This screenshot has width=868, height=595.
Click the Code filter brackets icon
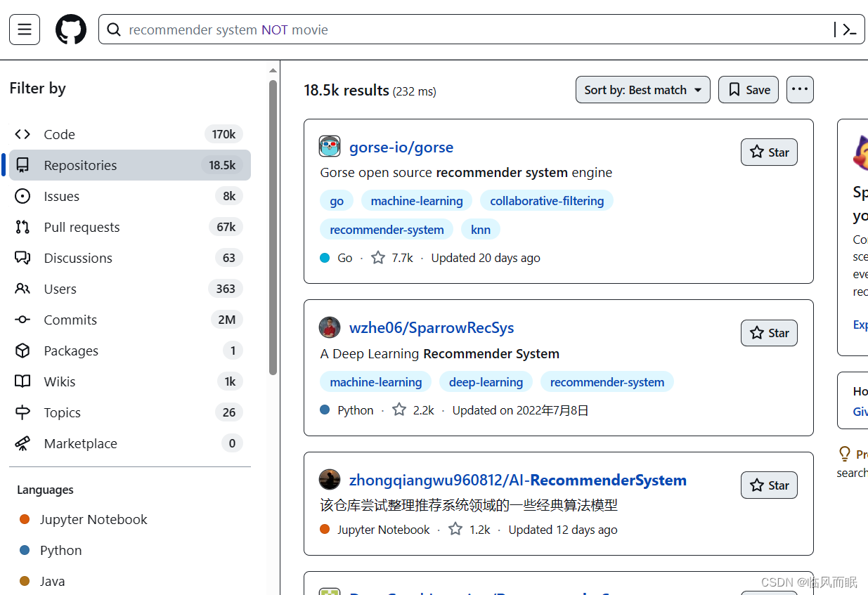pyautogui.click(x=22, y=134)
